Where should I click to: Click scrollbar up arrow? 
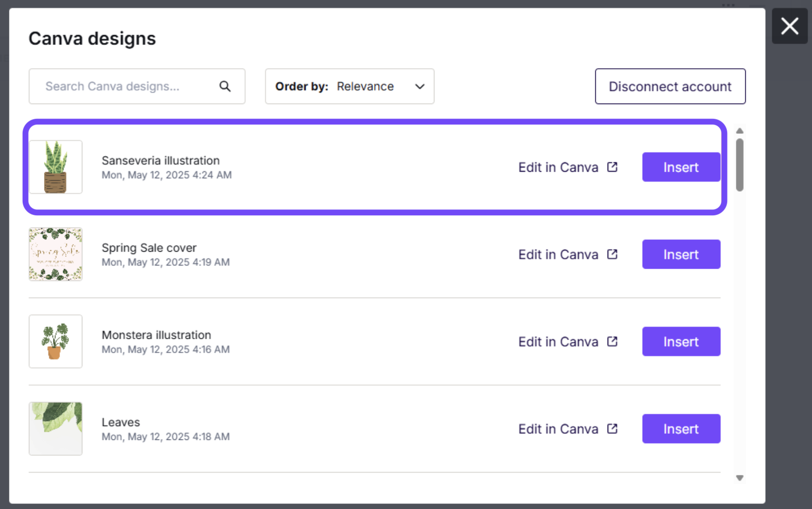pos(740,131)
